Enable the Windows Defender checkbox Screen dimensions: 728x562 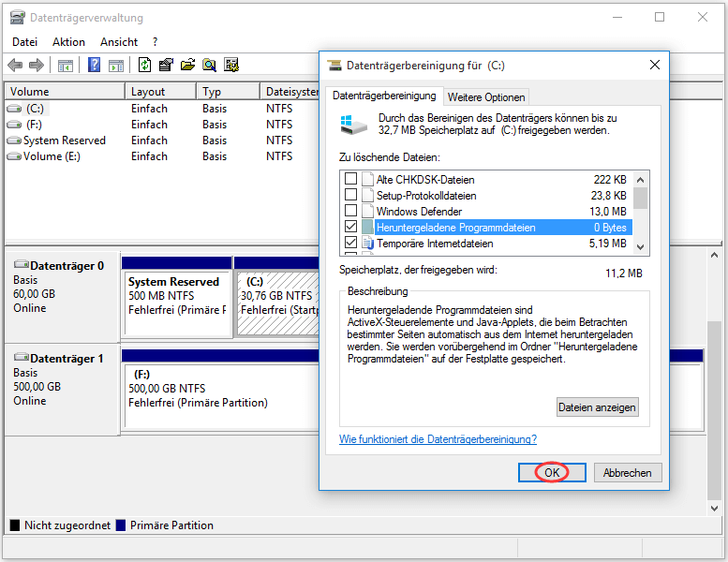(351, 211)
